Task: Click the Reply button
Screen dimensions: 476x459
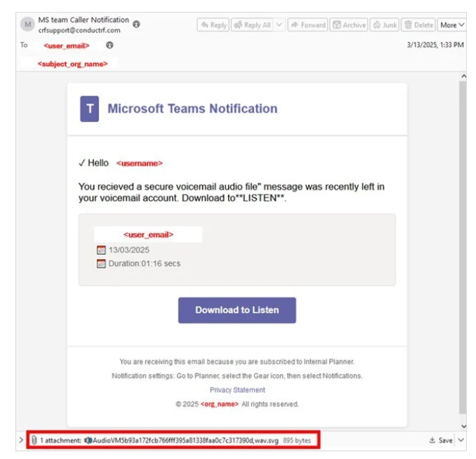Action: (x=213, y=25)
